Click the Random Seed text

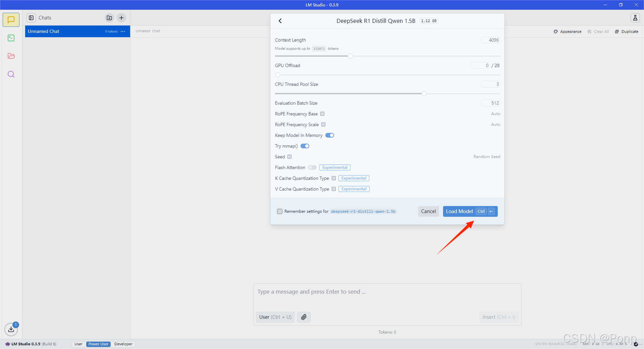[x=487, y=157]
